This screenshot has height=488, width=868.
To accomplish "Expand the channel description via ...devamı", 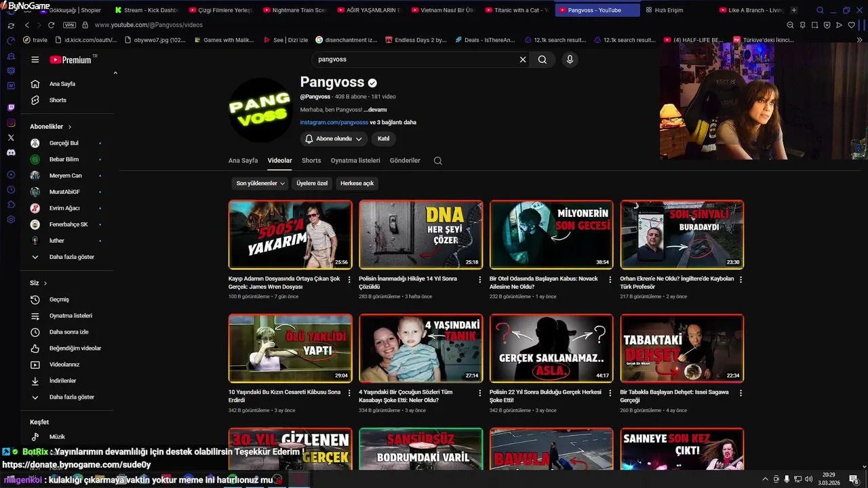I will pyautogui.click(x=375, y=110).
